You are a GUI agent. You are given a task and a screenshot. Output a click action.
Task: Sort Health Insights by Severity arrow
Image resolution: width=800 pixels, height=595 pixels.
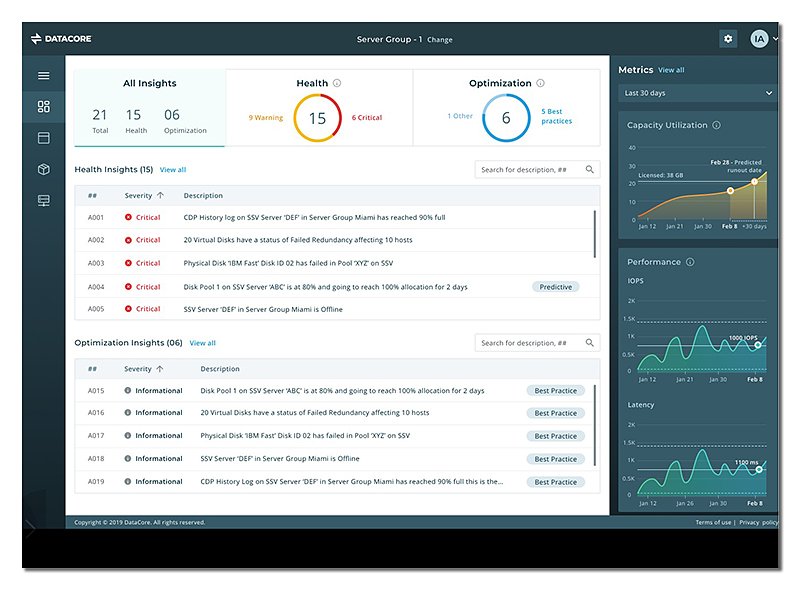click(160, 196)
